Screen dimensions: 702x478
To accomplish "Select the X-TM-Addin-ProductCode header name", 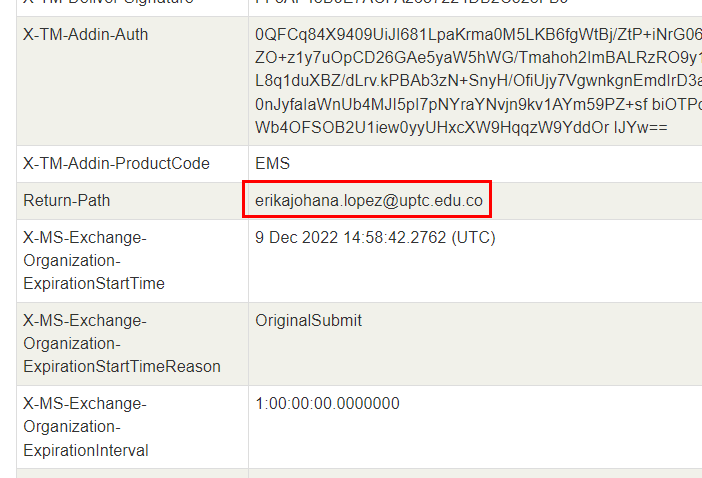I will pyautogui.click(x=116, y=163).
